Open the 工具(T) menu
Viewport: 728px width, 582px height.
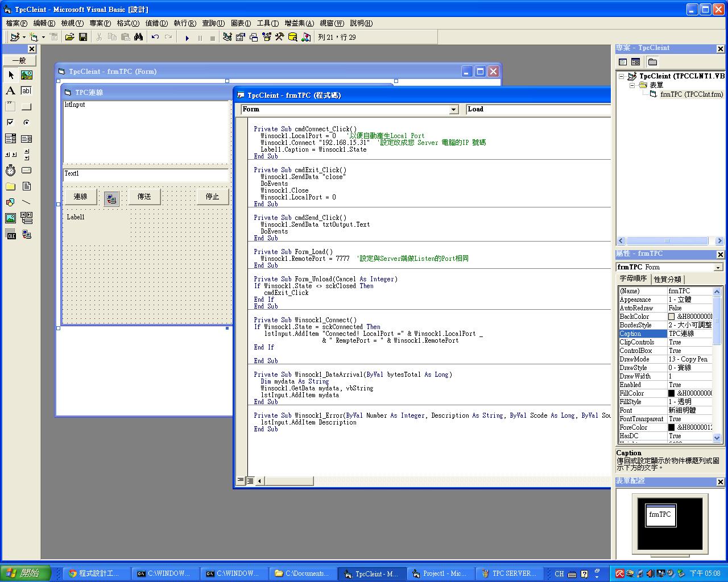pyautogui.click(x=267, y=23)
